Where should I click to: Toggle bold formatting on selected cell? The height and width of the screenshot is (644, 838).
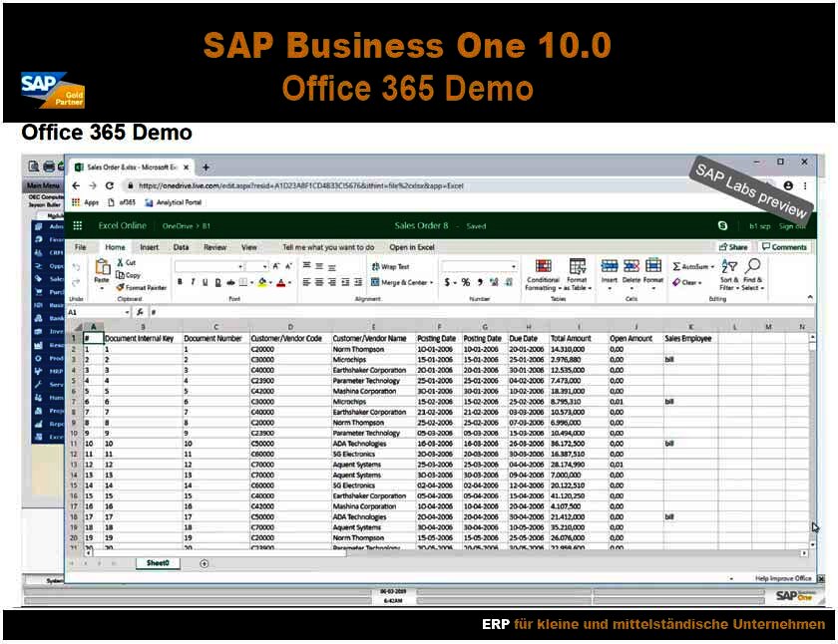pos(180,282)
